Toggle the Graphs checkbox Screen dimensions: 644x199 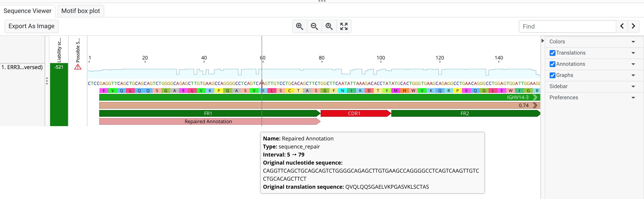coord(553,75)
